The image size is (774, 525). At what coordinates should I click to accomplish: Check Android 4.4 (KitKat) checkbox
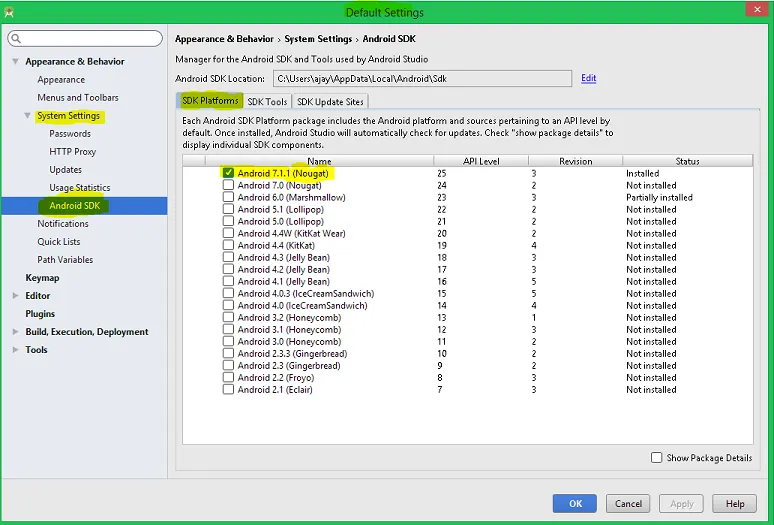click(228, 245)
